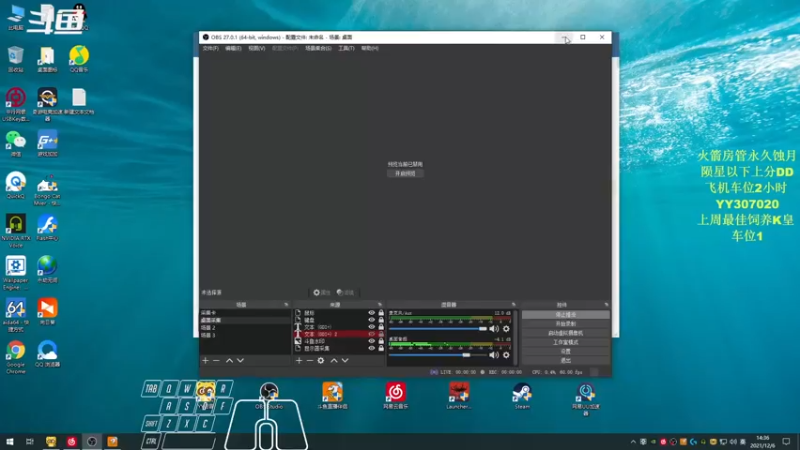Undock the 场景 panel via its header icon
Image resolution: width=800 pixels, height=450 pixels.
click(x=286, y=305)
